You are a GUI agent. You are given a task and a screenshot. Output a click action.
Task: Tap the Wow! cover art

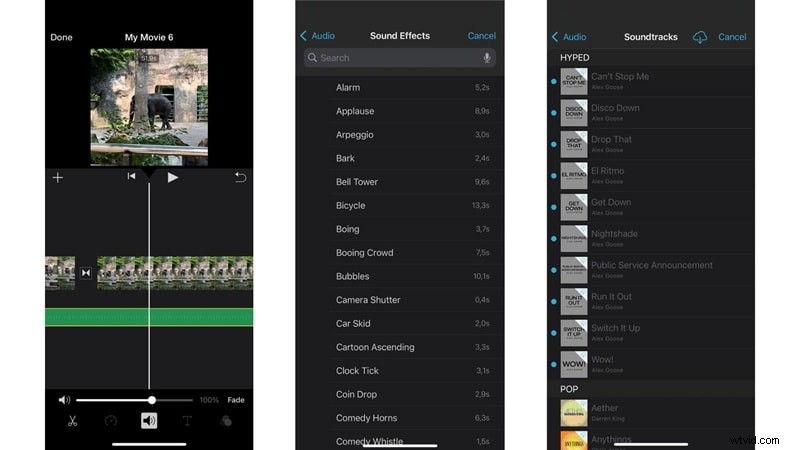[x=573, y=364]
